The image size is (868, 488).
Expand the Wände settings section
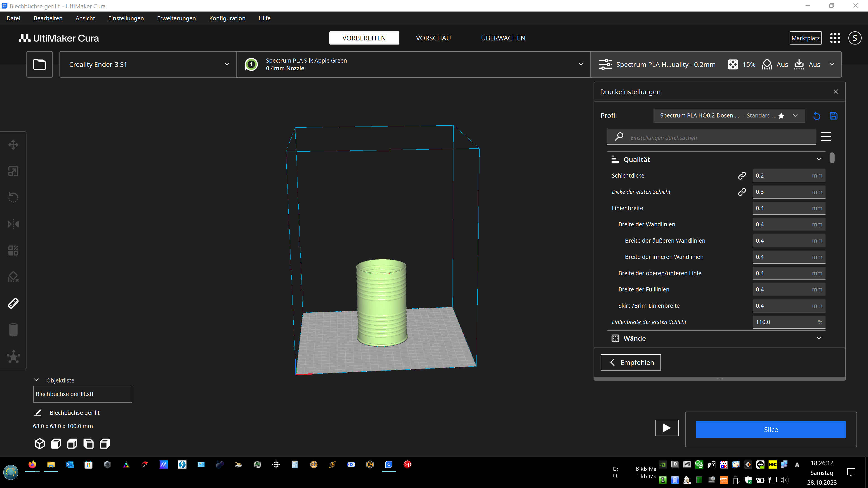point(716,338)
